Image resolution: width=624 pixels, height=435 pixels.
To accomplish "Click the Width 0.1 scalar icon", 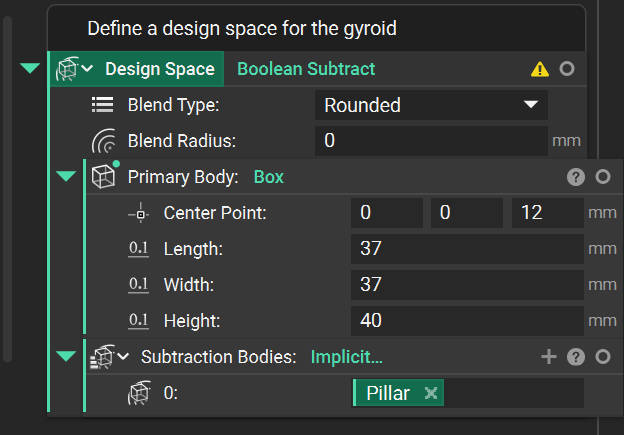I will pos(138,284).
